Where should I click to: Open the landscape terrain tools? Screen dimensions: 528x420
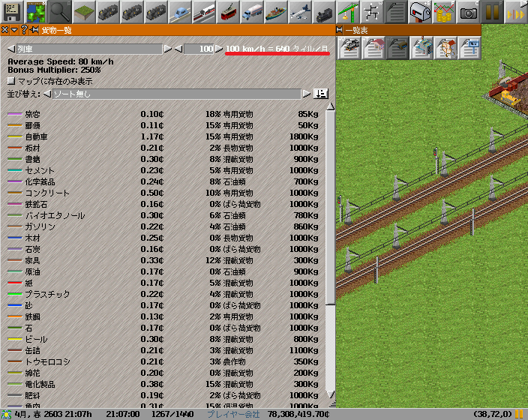[x=84, y=12]
